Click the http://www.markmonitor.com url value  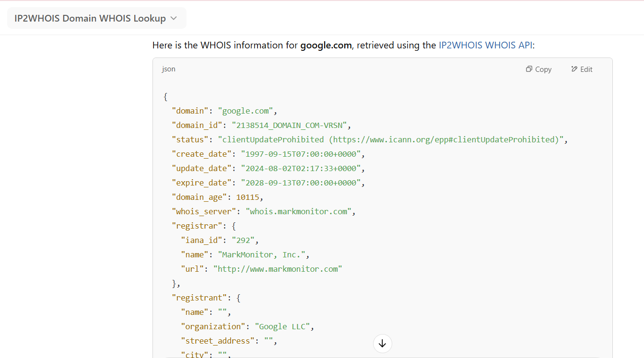[x=278, y=269]
